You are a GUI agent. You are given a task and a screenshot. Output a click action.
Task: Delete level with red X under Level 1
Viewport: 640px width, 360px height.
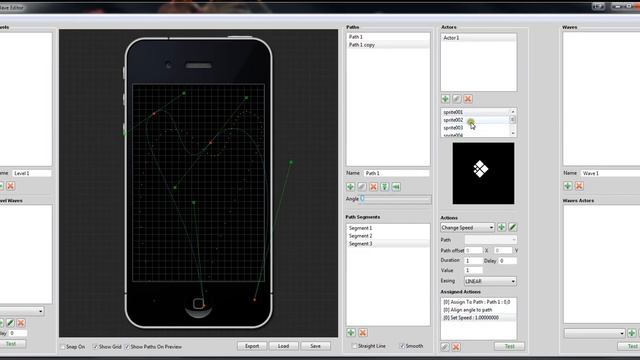[11, 186]
